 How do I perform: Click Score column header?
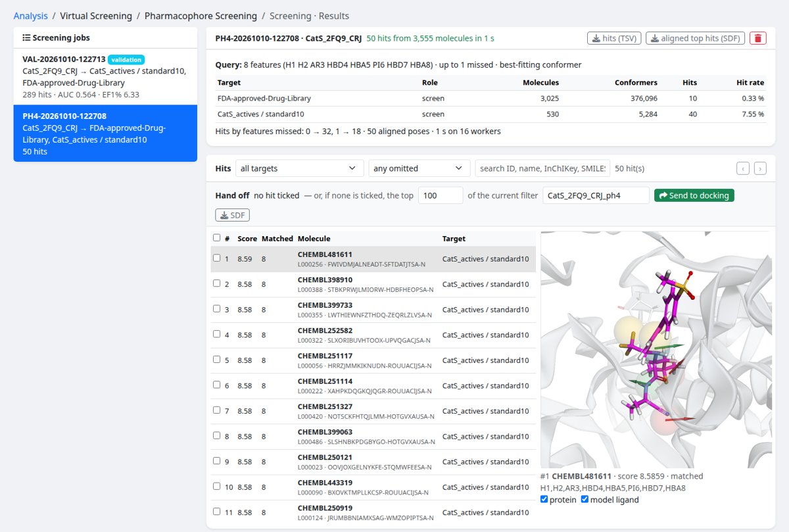[247, 239]
